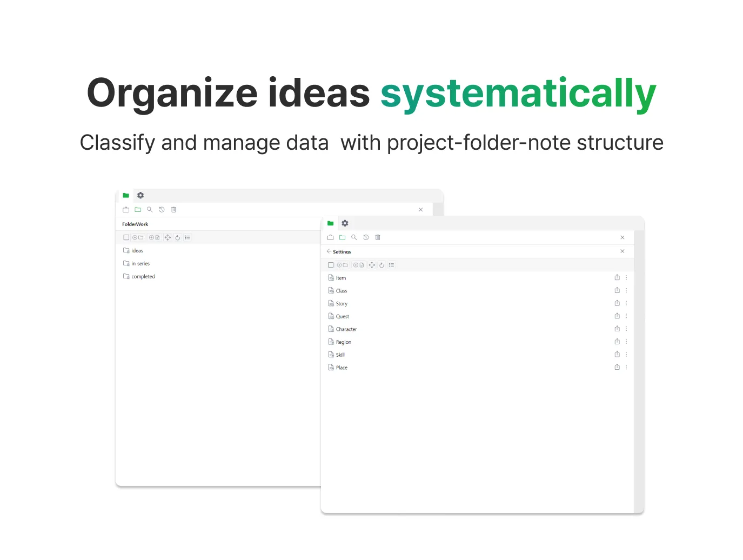Open the gear settings tab in FolderWork window
The width and height of the screenshot is (743, 560).
[x=140, y=195]
